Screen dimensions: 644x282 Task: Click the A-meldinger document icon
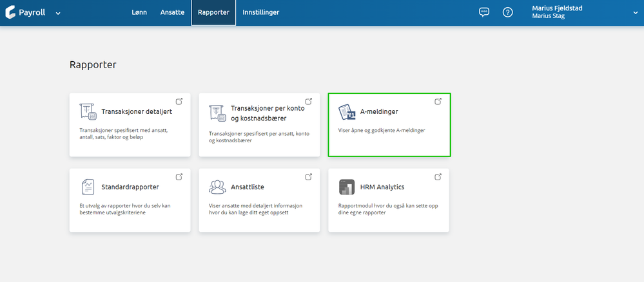click(347, 111)
